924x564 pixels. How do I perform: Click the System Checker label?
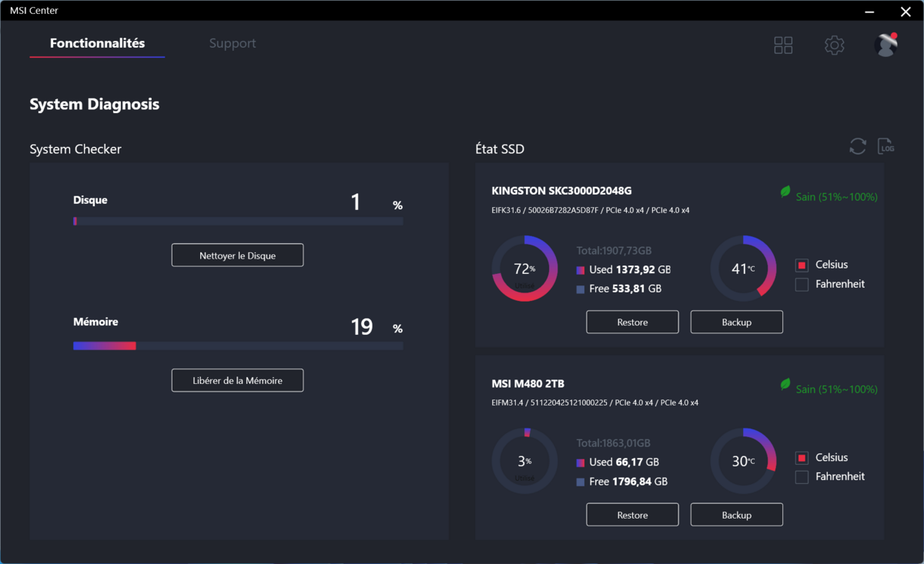click(75, 149)
